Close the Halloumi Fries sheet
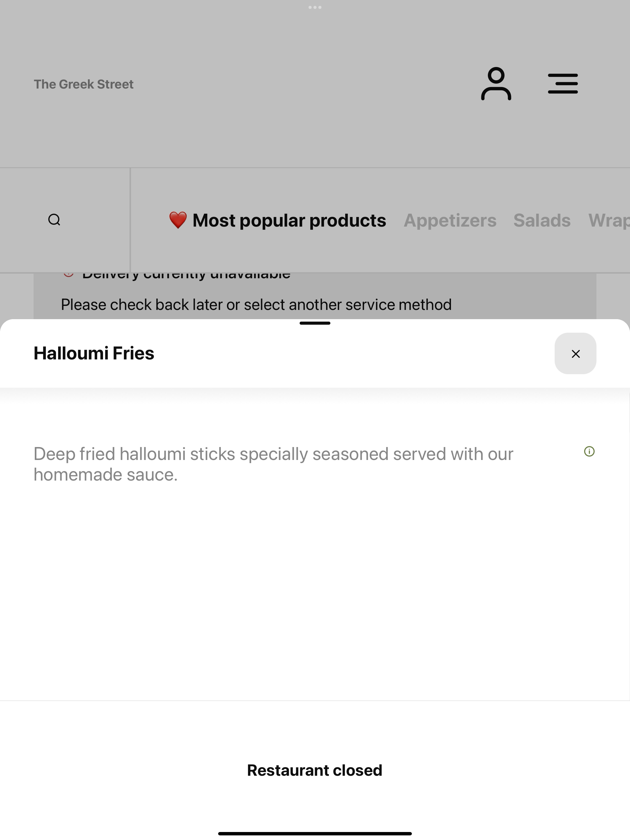The height and width of the screenshot is (840, 630). coord(575,354)
